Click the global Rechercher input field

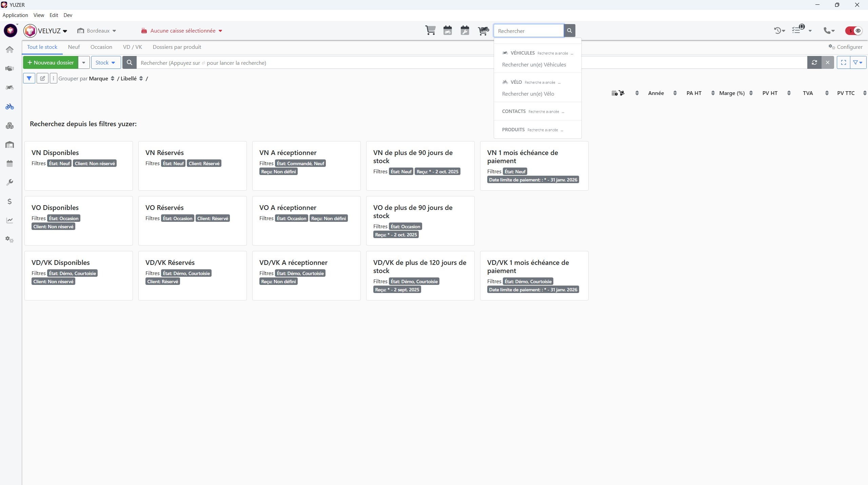(528, 31)
